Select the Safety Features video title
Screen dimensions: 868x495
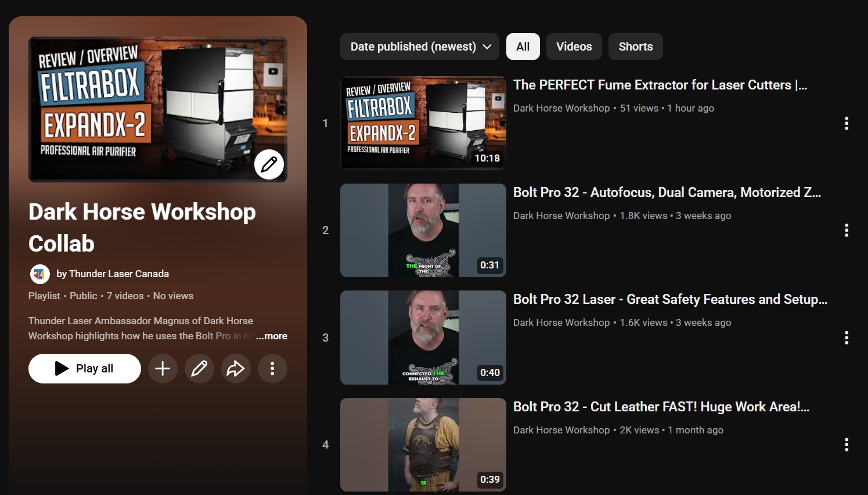(670, 299)
